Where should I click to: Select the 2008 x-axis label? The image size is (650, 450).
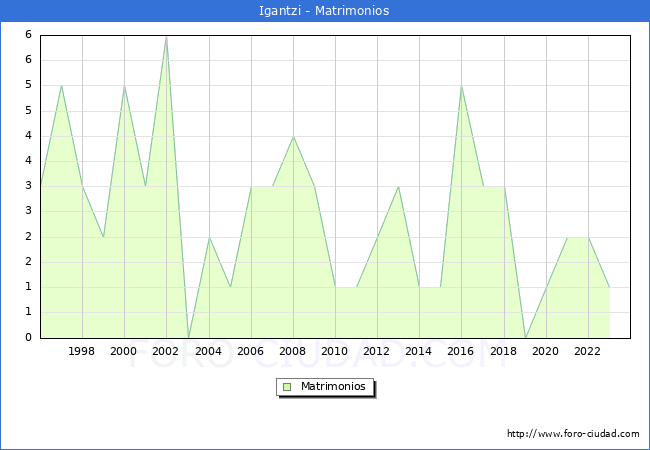pyautogui.click(x=292, y=351)
